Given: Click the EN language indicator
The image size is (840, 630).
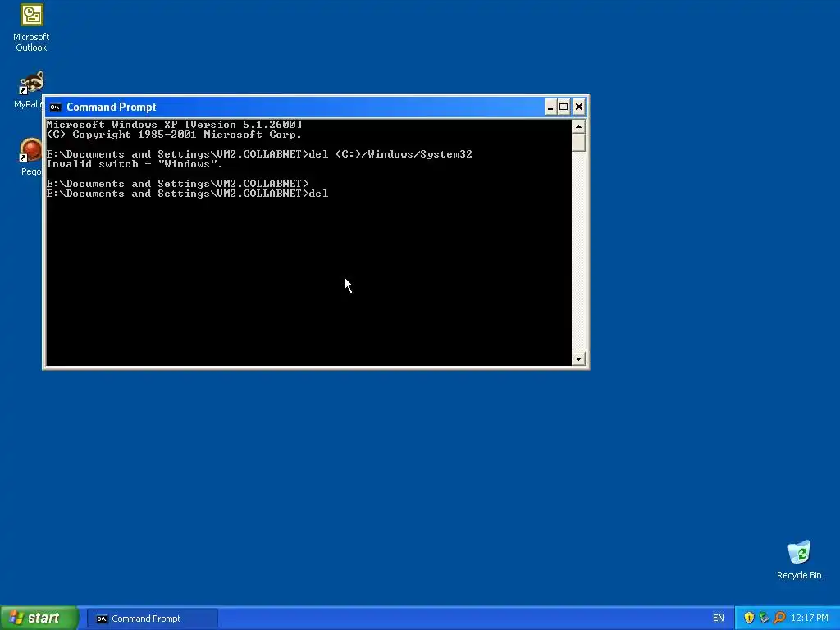Looking at the screenshot, I should click(x=719, y=619).
